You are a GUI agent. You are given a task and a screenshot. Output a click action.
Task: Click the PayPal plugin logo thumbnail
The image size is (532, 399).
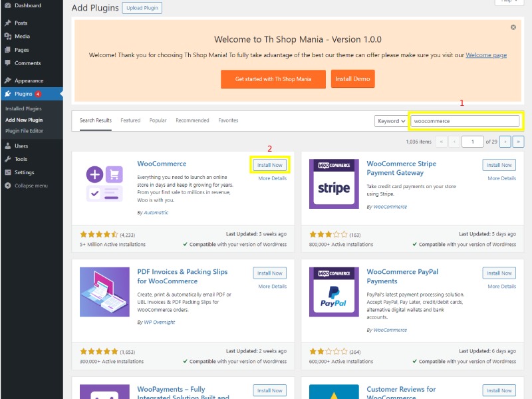pyautogui.click(x=334, y=292)
